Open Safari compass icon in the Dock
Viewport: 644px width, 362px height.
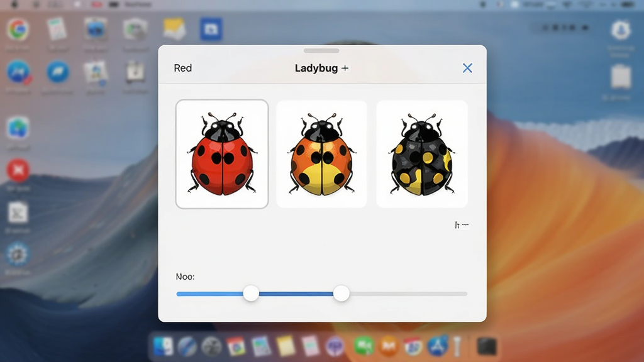187,347
